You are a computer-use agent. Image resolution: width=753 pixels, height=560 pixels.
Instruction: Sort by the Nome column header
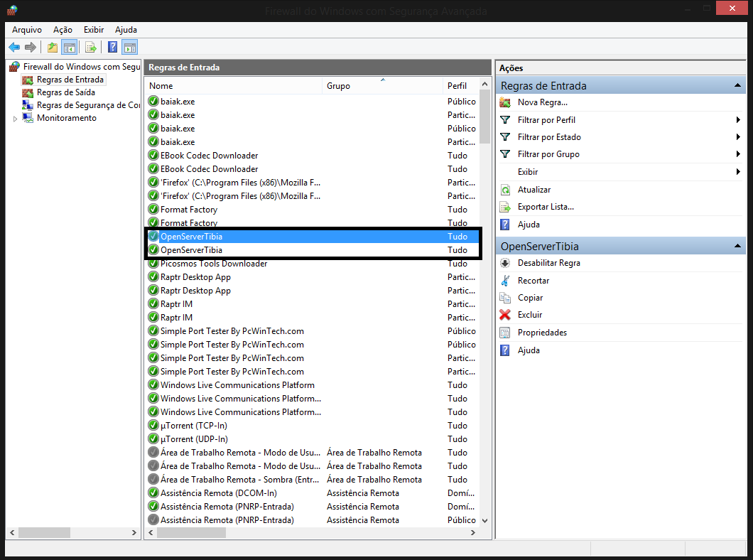[234, 85]
